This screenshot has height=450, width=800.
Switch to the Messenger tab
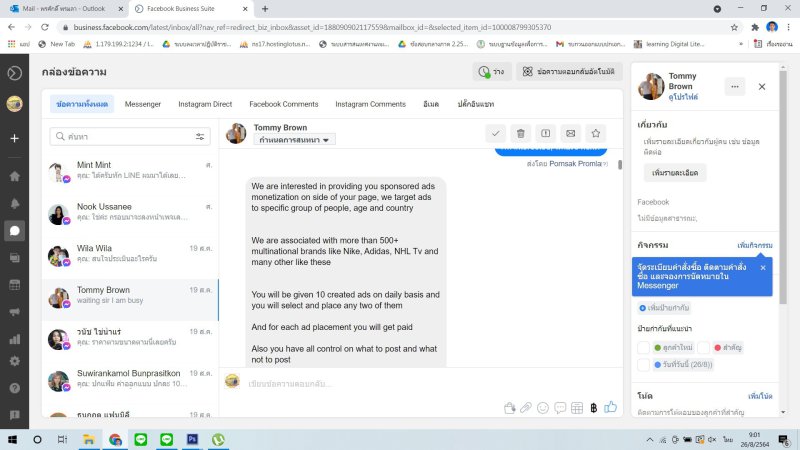(143, 104)
